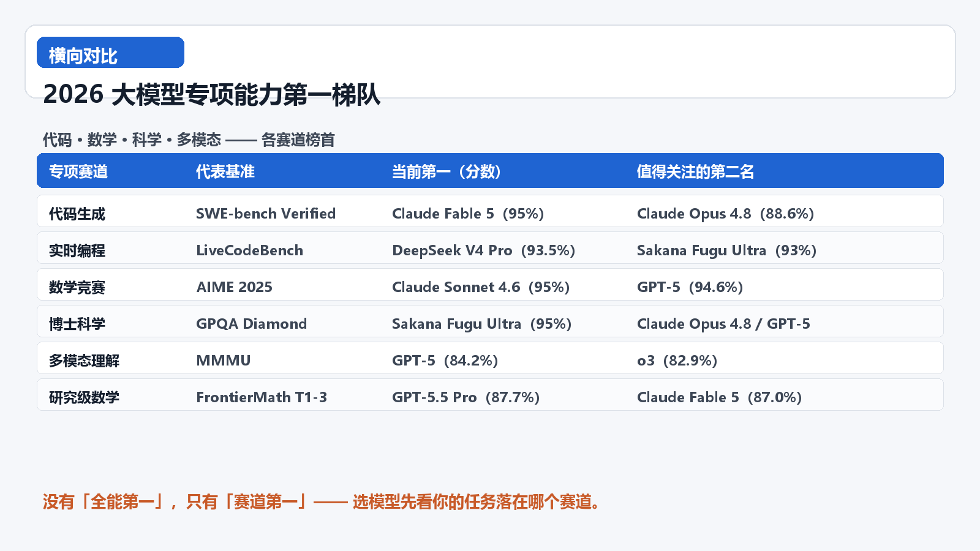The width and height of the screenshot is (980, 551).
Task: Click the DeepSeek V4 Pro (93.5%) cell
Action: (484, 250)
